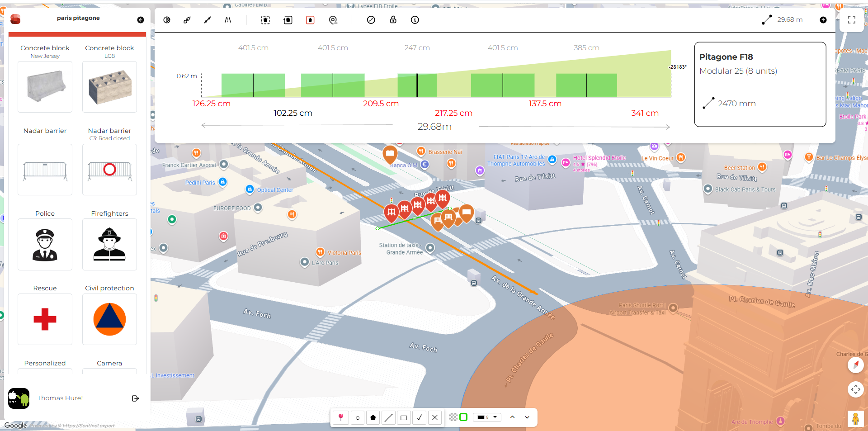Select the rectangle drawing tool
The image size is (868, 431).
click(404, 417)
